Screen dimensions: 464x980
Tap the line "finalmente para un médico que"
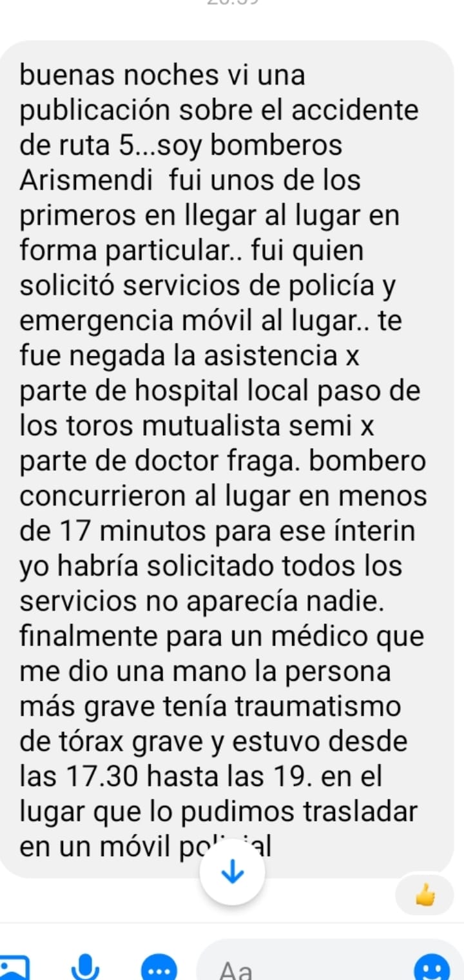point(222,637)
